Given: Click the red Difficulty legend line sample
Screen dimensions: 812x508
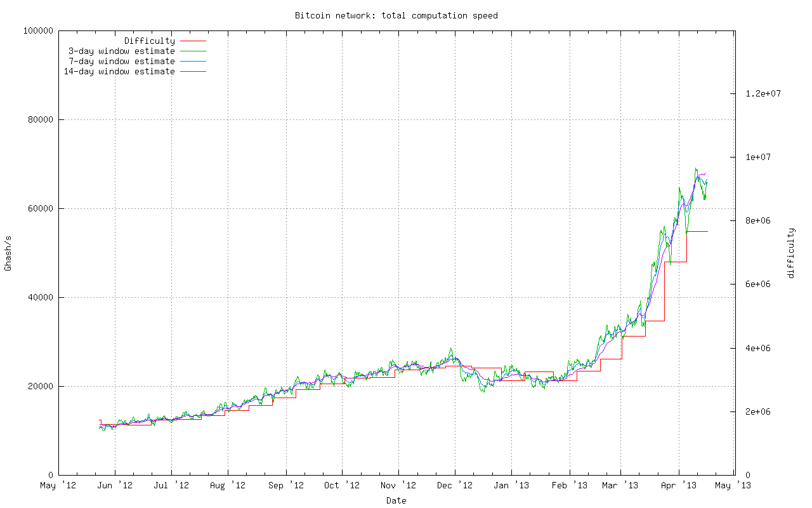Looking at the screenshot, I should point(193,41).
